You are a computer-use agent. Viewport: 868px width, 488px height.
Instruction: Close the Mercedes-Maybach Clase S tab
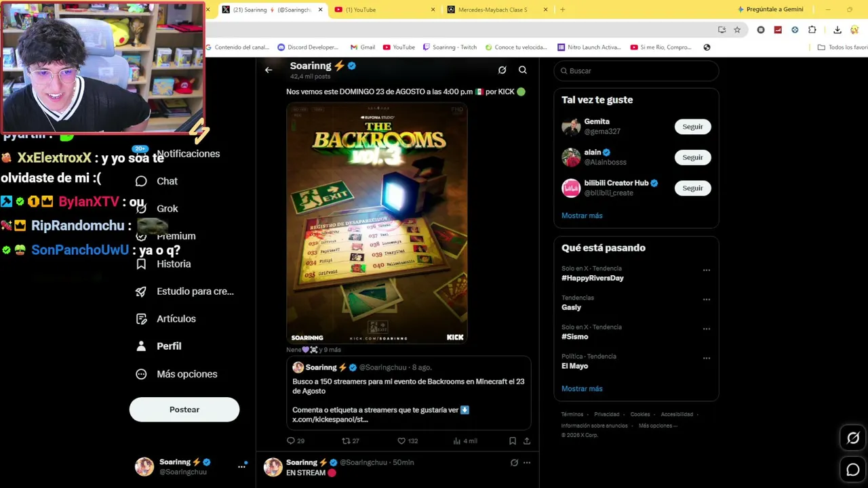tap(545, 9)
